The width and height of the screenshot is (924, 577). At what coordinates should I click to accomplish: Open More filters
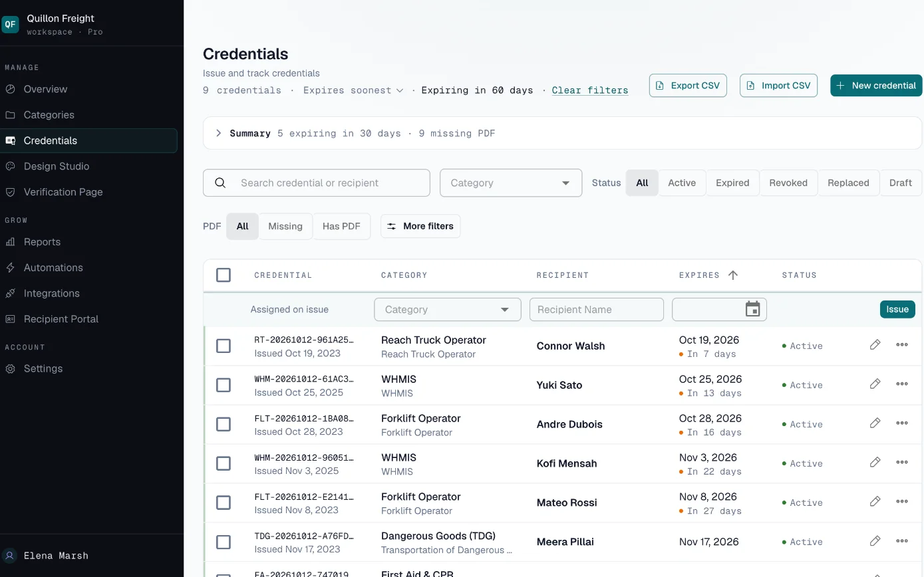(x=420, y=227)
